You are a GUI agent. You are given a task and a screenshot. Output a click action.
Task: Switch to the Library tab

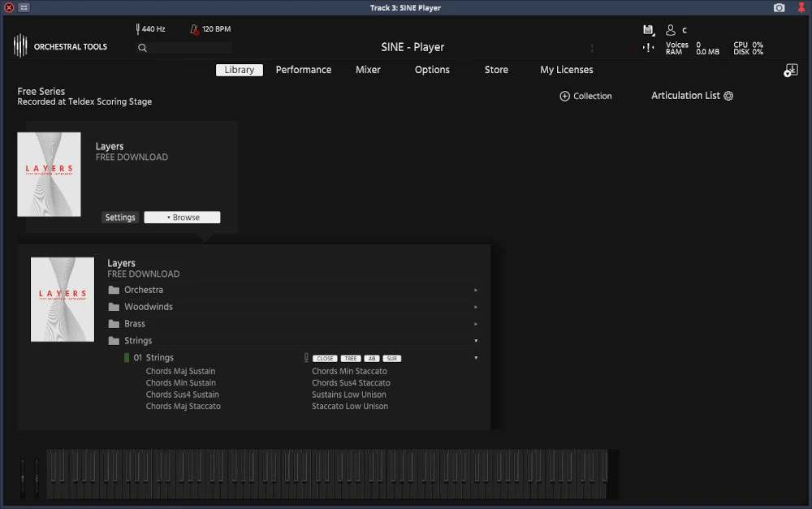coord(240,70)
